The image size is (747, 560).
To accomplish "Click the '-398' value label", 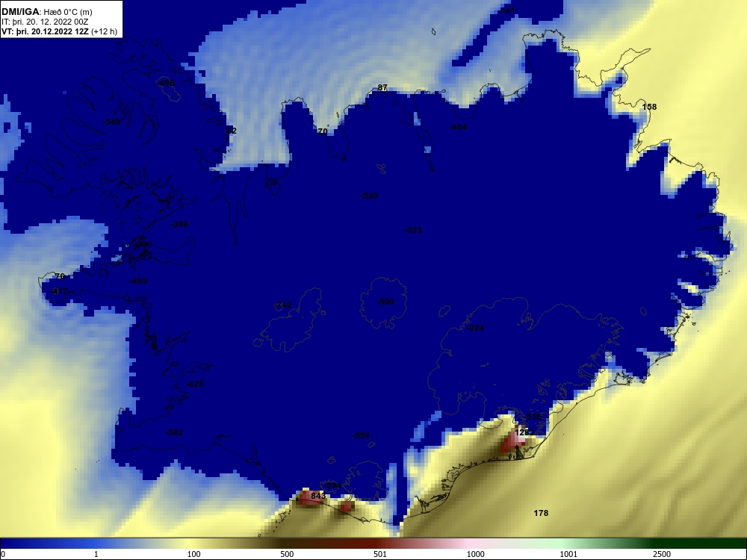I will [x=179, y=224].
